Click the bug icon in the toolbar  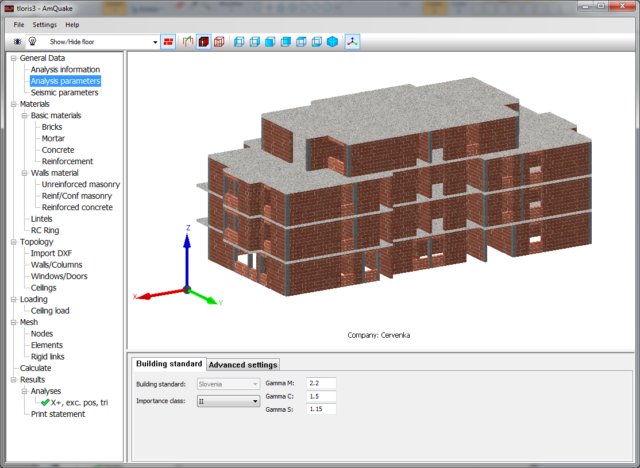pos(17,42)
